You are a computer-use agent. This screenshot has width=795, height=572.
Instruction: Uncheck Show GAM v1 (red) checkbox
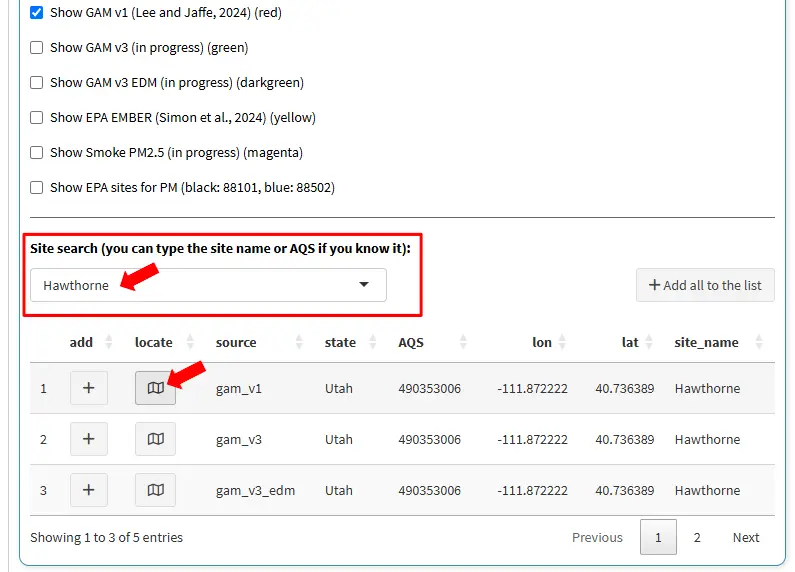pos(37,12)
